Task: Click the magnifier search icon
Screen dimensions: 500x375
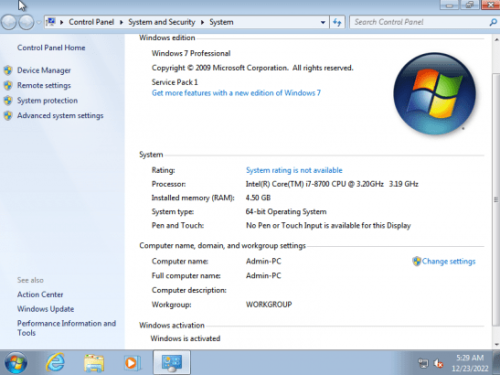Action: [493, 22]
